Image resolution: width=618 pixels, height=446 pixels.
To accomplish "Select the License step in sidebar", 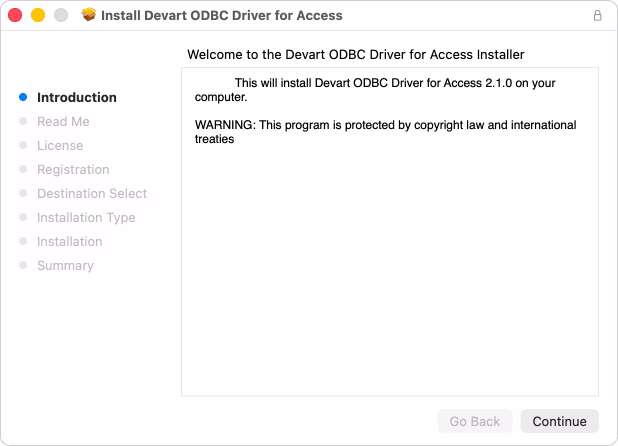I will [60, 145].
